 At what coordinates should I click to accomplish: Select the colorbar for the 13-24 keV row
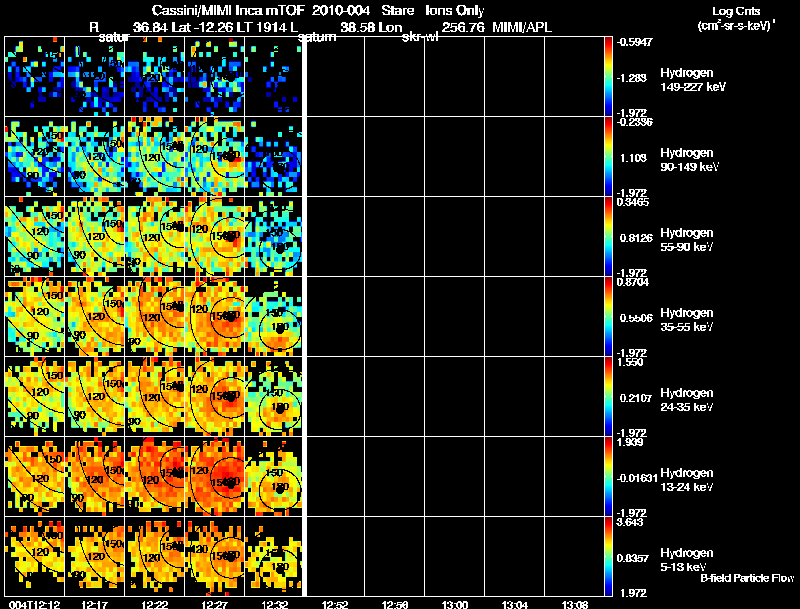coord(608,477)
